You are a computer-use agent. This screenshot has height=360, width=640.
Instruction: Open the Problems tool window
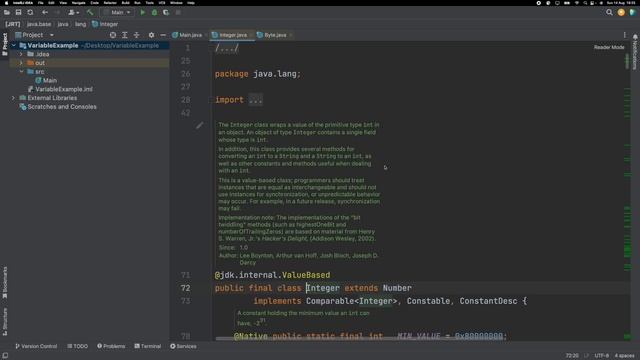pyautogui.click(x=111, y=346)
